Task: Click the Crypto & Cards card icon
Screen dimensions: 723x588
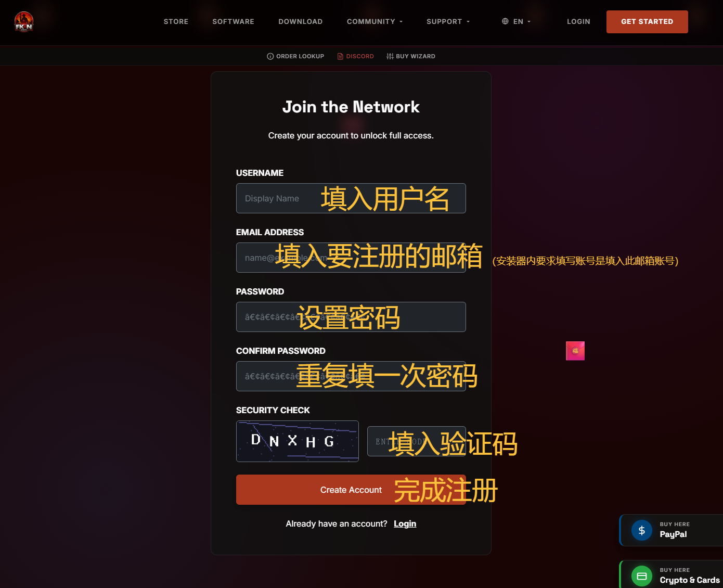Action: point(641,576)
